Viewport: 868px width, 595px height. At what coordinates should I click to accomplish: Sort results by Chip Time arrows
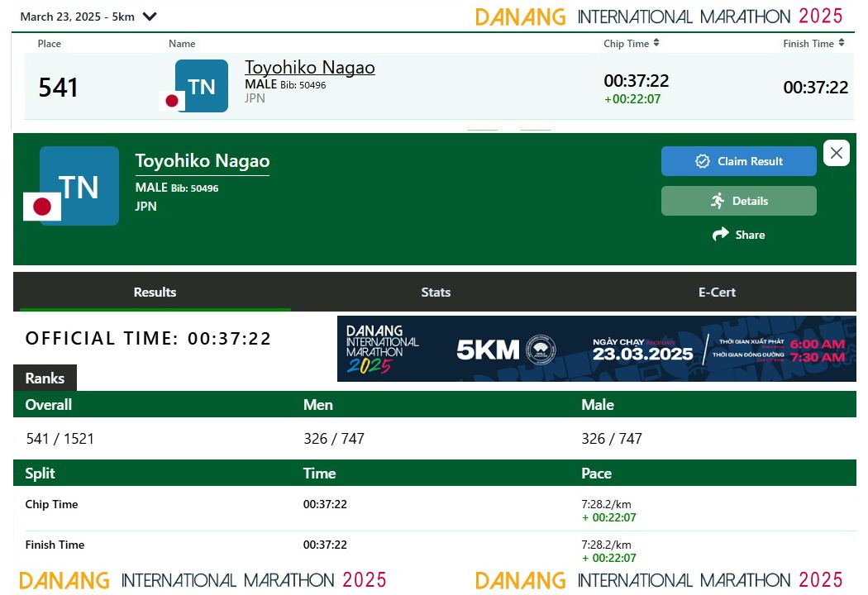(656, 43)
